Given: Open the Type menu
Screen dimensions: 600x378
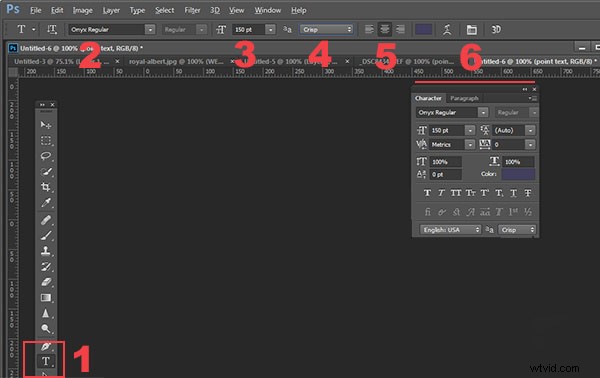Looking at the screenshot, I should 137,10.
